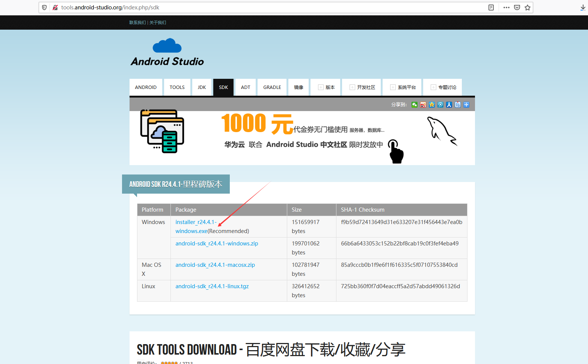
Task: Select checksum f9b59d72413649d31e633207e31f456443e7ea0b
Action: click(x=401, y=222)
